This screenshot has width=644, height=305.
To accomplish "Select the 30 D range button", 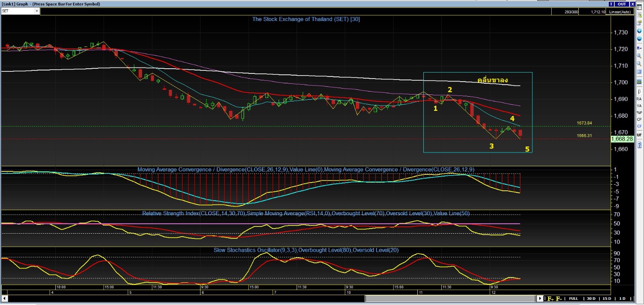I will point(591,299).
